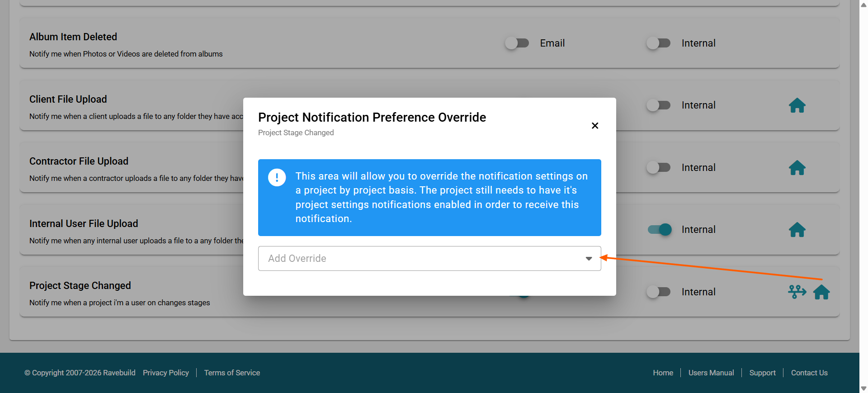Open project override for Internal User File Upload
Image resolution: width=868 pixels, height=393 pixels.
pos(797,230)
